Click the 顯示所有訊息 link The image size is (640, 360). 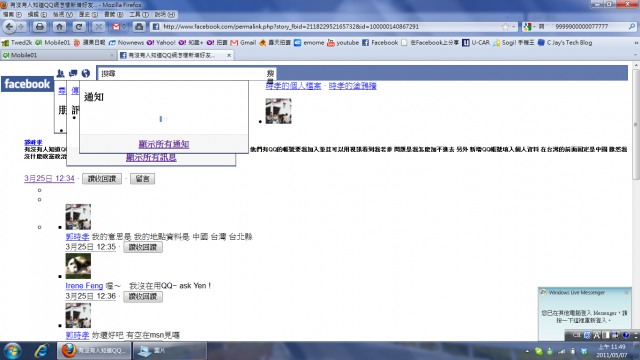[x=151, y=158]
